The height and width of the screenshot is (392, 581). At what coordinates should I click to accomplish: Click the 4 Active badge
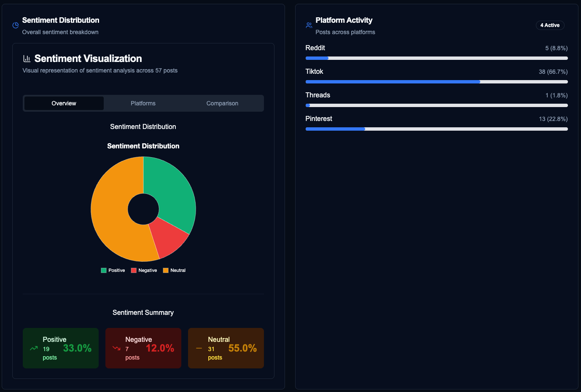[x=550, y=25]
